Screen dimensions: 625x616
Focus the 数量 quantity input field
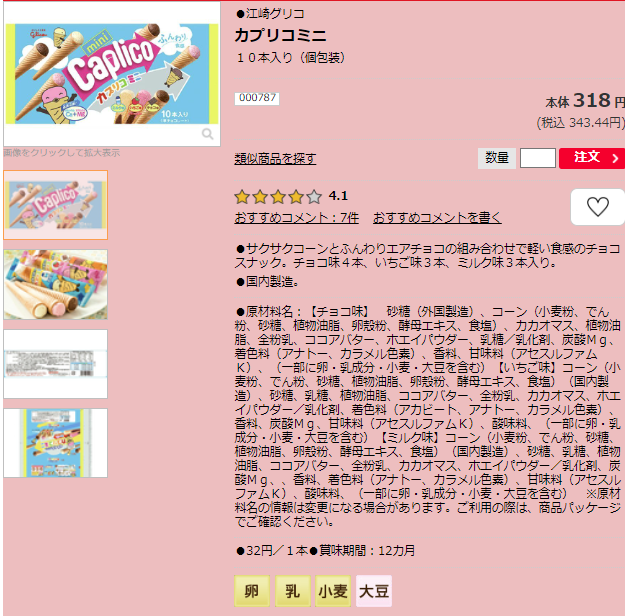[538, 158]
